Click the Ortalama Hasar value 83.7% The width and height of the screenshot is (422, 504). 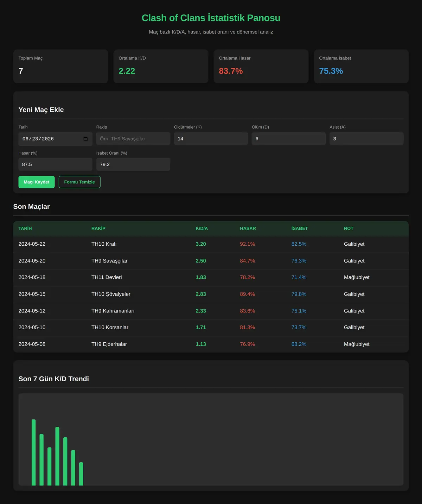click(x=231, y=71)
